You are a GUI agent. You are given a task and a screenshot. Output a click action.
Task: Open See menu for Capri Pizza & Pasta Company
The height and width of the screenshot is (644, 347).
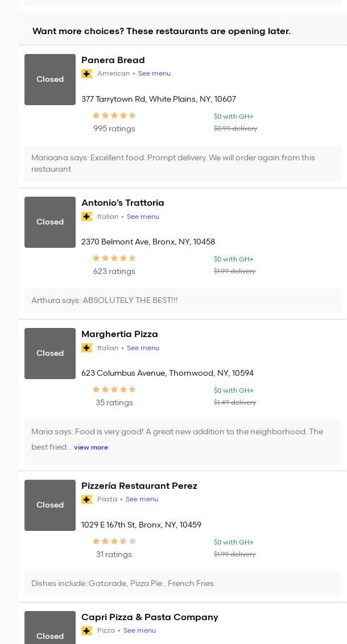click(x=139, y=630)
